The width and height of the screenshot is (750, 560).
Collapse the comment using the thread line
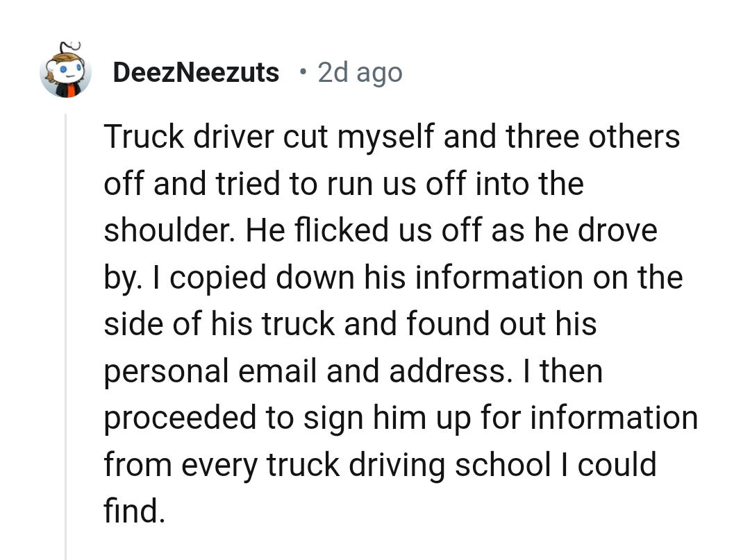coord(66,333)
